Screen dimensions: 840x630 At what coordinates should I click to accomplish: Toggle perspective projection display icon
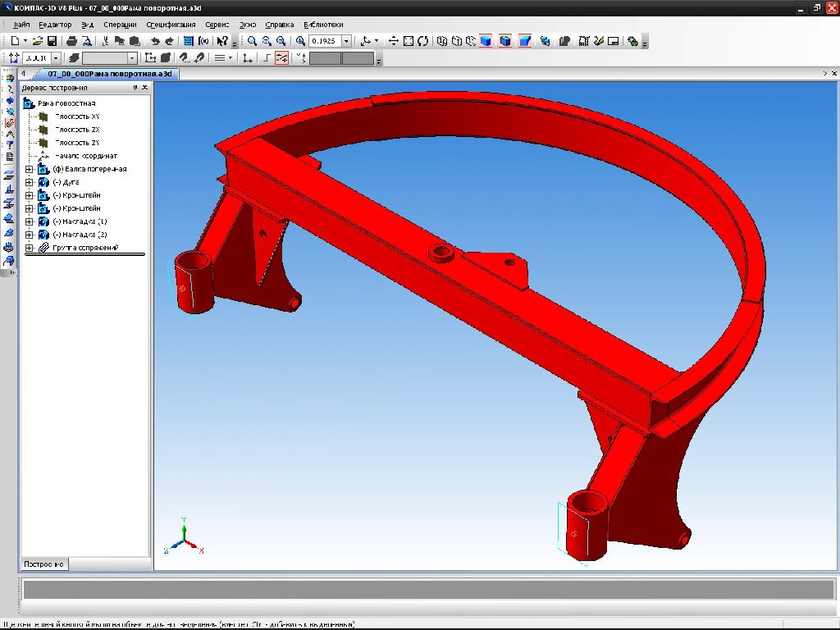coord(525,41)
